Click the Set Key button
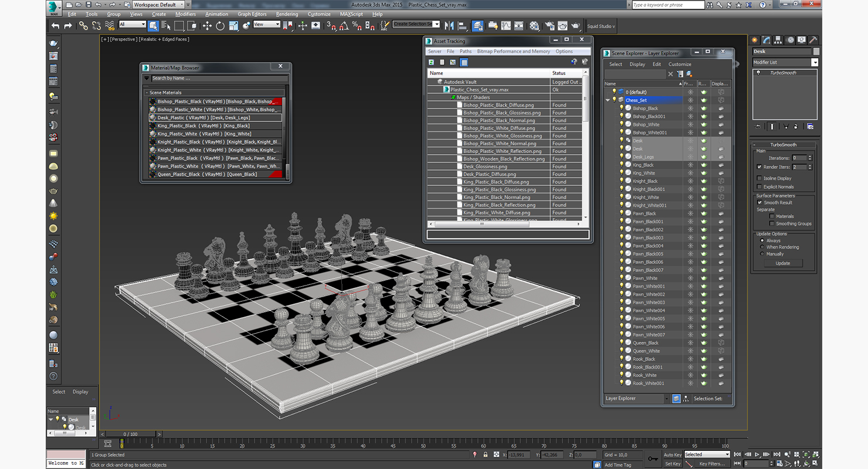868x469 pixels. pyautogui.click(x=673, y=464)
